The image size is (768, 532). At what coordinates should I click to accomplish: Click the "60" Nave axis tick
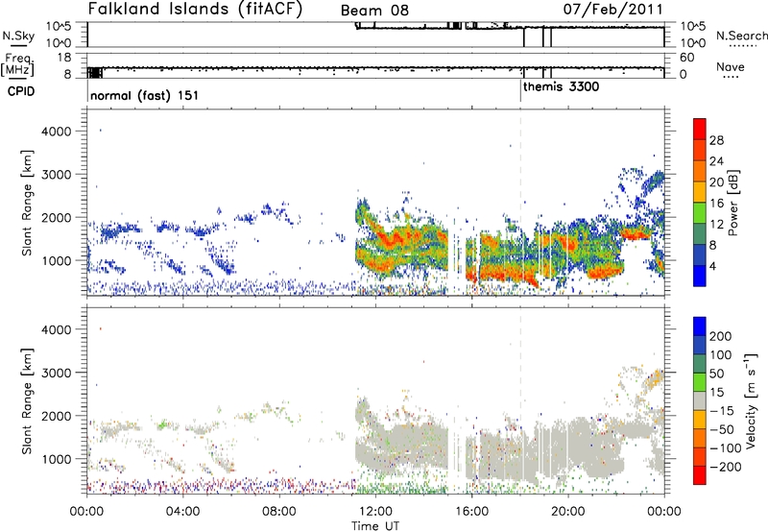coord(686,58)
